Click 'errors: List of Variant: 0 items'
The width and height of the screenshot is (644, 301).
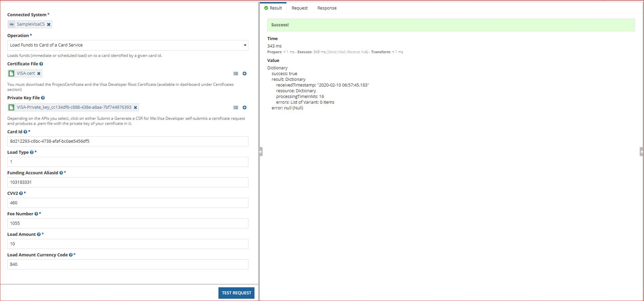(305, 102)
